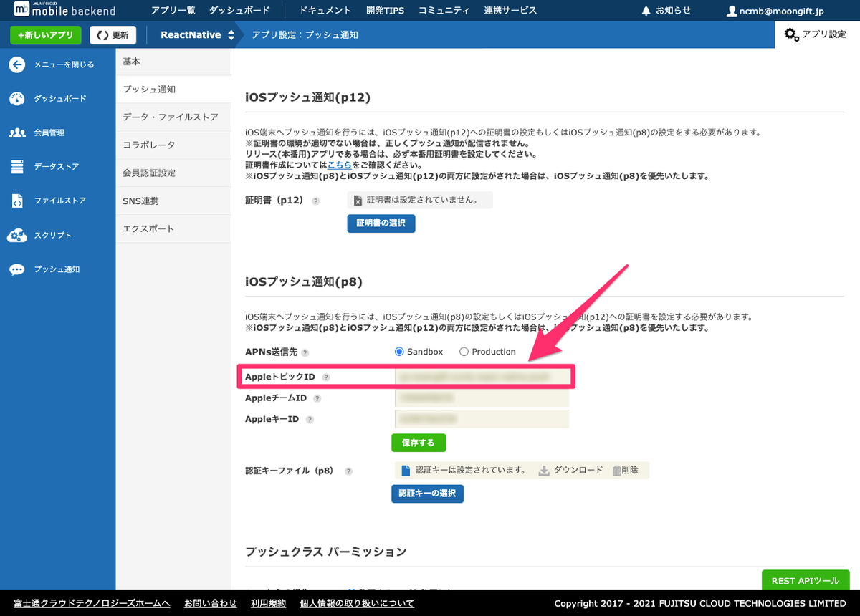Click ダウンロード auth key link
The image size is (860, 616).
pos(578,471)
